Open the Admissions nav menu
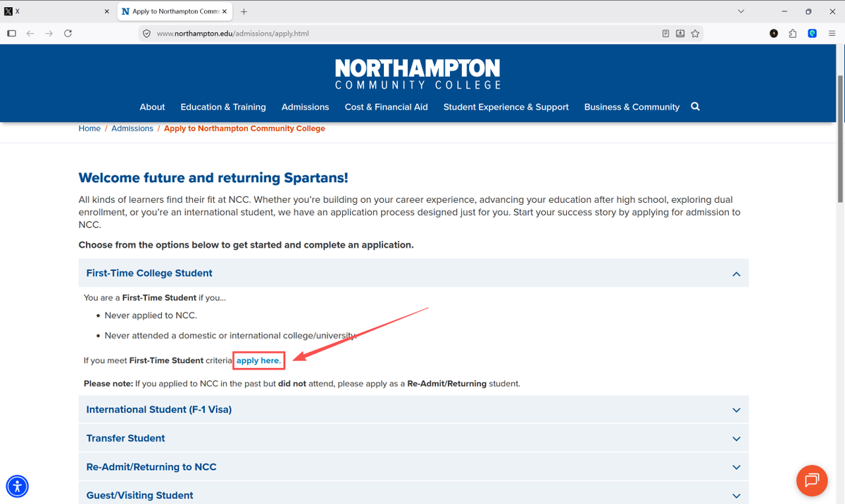This screenshot has height=504, width=845. (x=305, y=107)
